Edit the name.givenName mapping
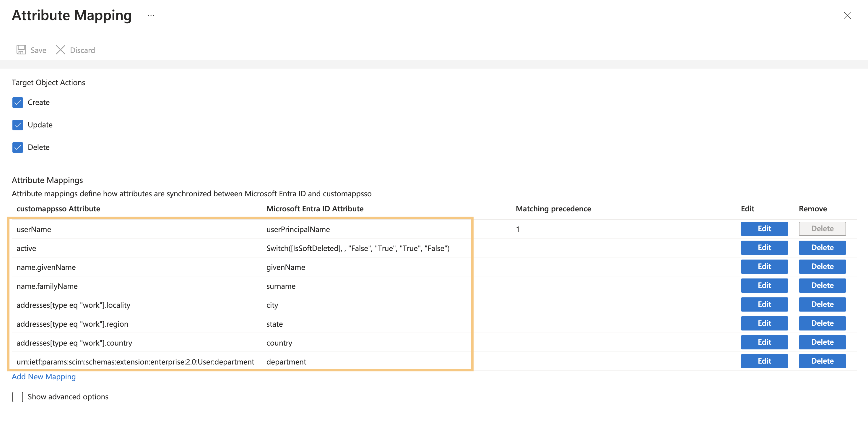Screen dimensions: 868x431 764,266
